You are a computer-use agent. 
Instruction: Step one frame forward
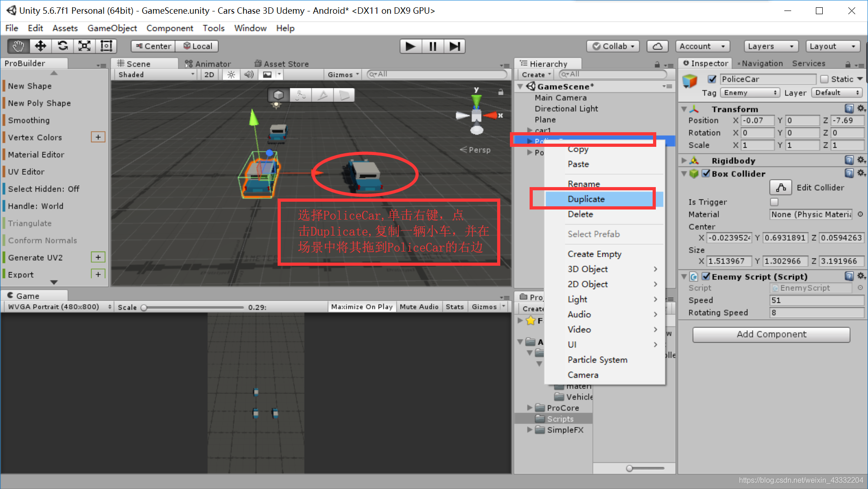pyautogui.click(x=454, y=46)
